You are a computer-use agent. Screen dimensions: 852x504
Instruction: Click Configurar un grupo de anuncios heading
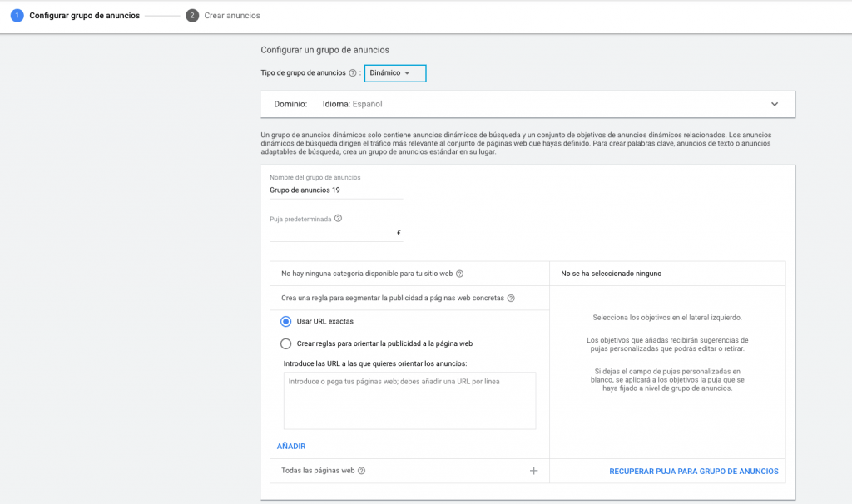pyautogui.click(x=325, y=50)
